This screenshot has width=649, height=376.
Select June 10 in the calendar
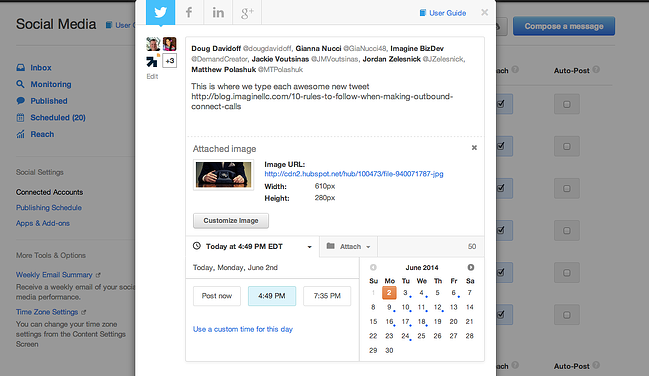[x=405, y=307]
